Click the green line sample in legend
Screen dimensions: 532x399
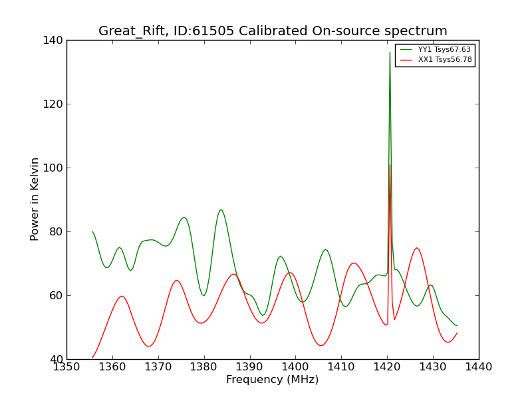coord(406,49)
